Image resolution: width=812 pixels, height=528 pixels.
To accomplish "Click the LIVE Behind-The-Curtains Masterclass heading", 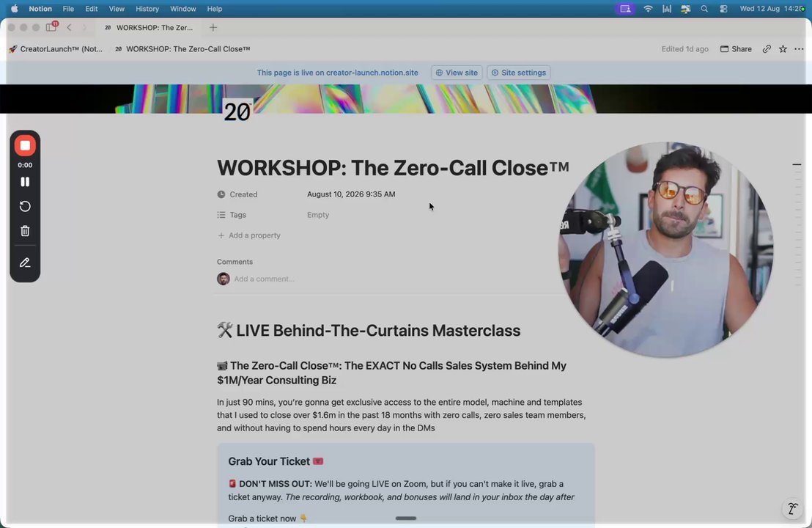I will (x=369, y=331).
